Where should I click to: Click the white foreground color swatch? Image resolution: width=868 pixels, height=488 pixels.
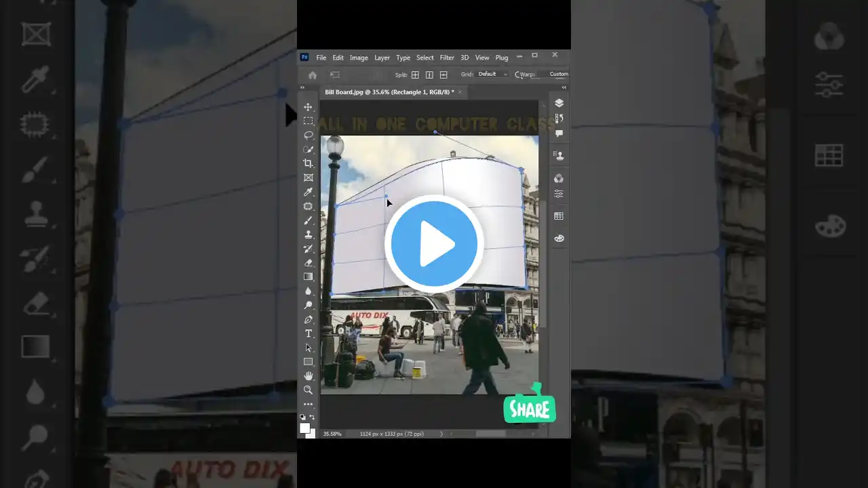click(304, 428)
